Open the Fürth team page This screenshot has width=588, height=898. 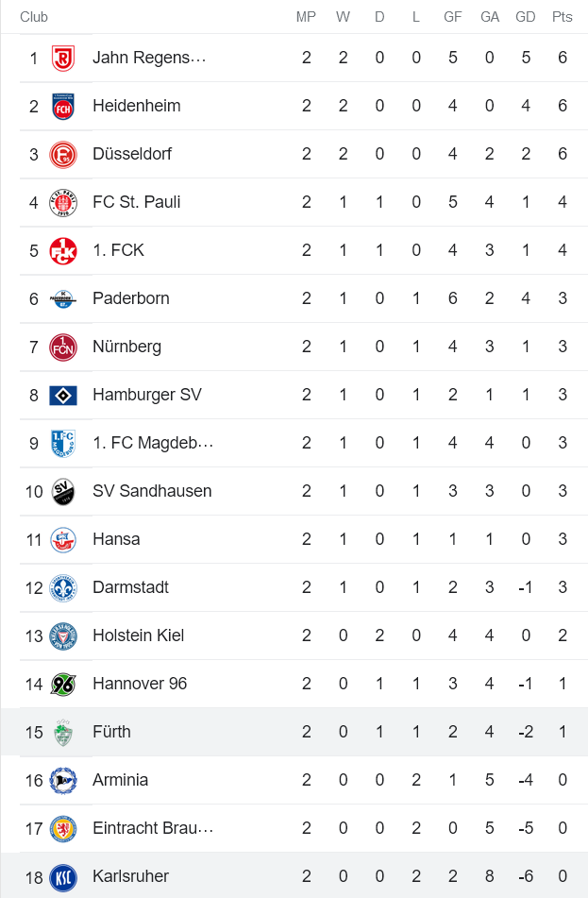coord(111,732)
